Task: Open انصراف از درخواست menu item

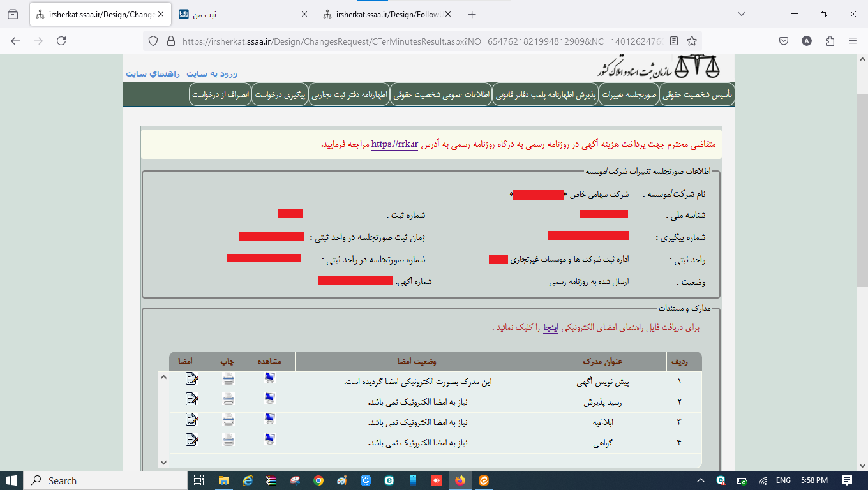Action: point(220,94)
